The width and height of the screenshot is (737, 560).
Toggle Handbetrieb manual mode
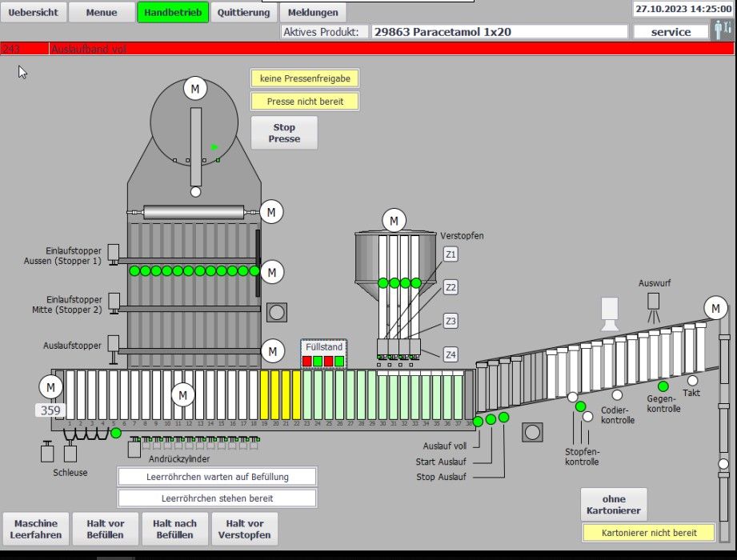173,12
